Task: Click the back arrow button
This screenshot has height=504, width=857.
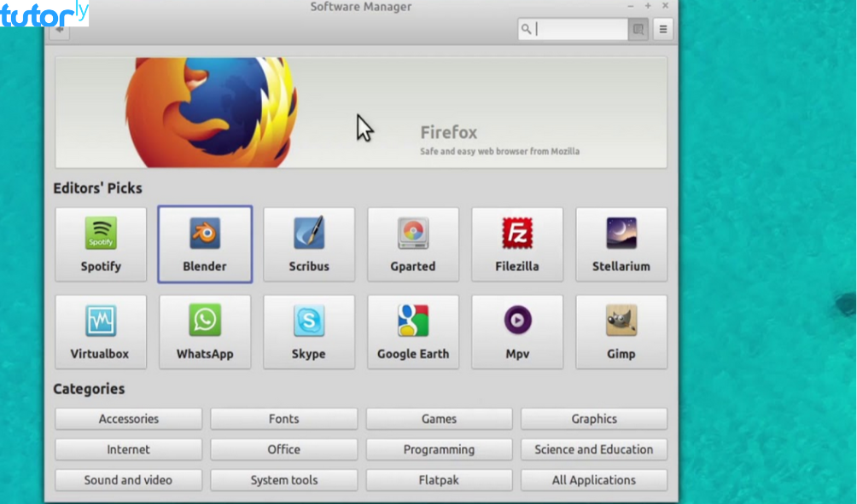Action: (60, 30)
